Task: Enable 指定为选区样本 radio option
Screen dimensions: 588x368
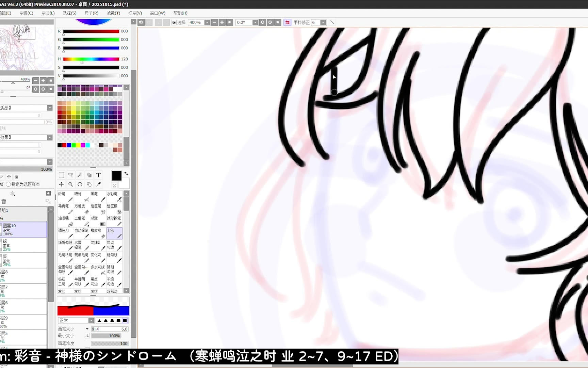Action: pyautogui.click(x=9, y=184)
